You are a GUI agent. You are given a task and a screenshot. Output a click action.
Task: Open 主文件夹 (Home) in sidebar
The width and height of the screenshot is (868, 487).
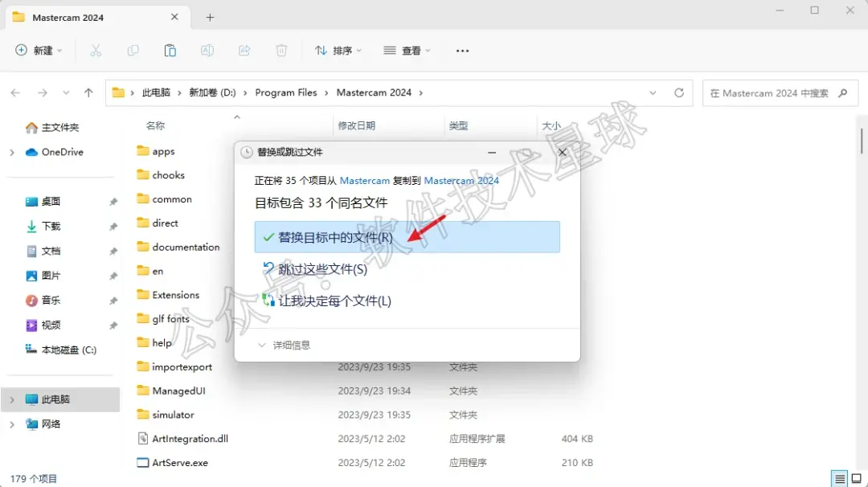click(60, 127)
